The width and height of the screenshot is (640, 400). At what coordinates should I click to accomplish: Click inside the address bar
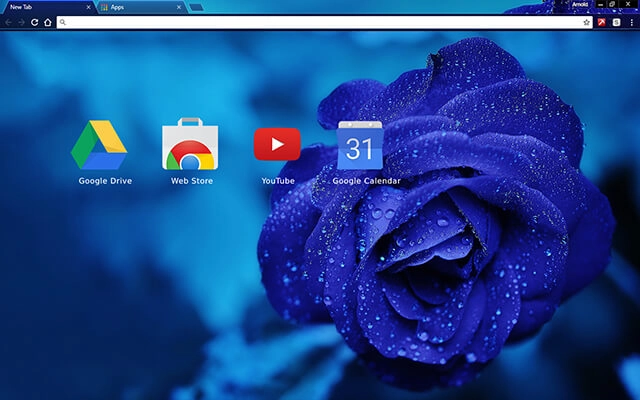[324, 22]
